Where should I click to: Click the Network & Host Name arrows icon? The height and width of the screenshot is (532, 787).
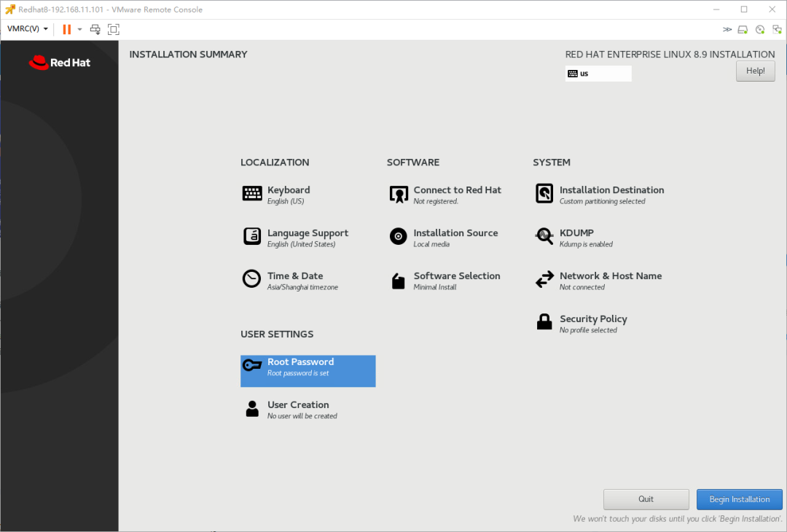[544, 280]
